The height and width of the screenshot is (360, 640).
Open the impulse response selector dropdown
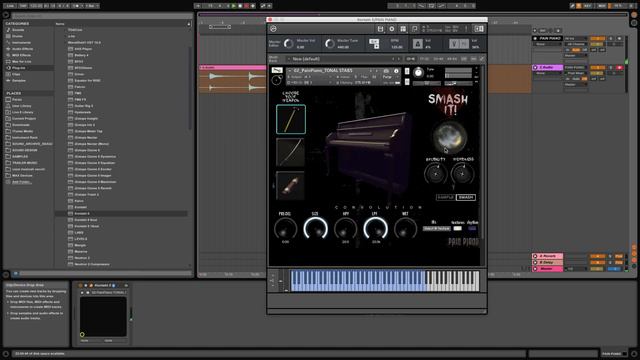click(436, 229)
